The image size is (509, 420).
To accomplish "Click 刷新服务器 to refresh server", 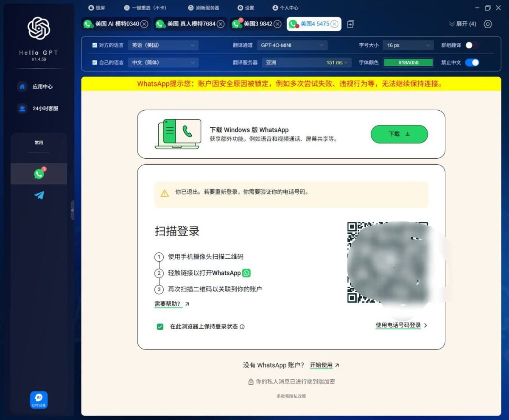I will [203, 8].
